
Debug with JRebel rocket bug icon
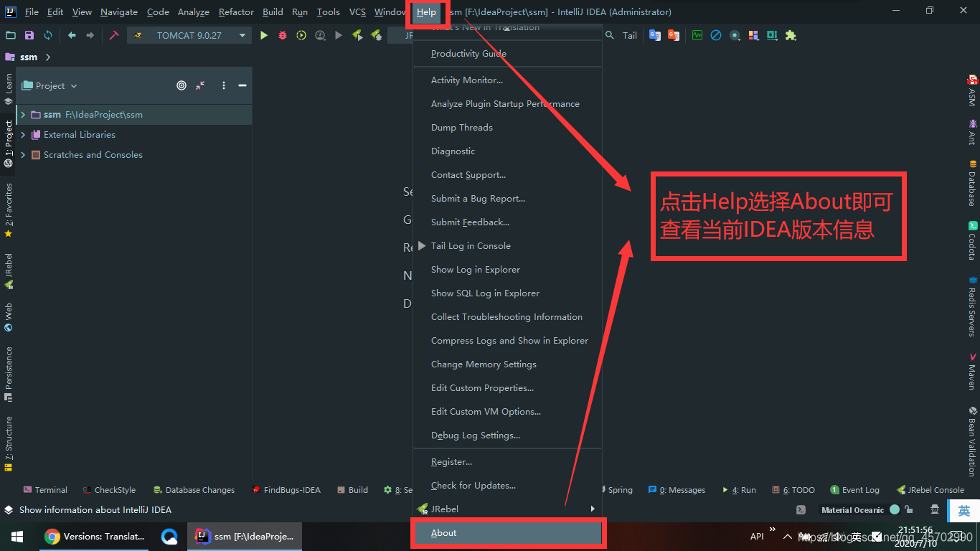(376, 35)
